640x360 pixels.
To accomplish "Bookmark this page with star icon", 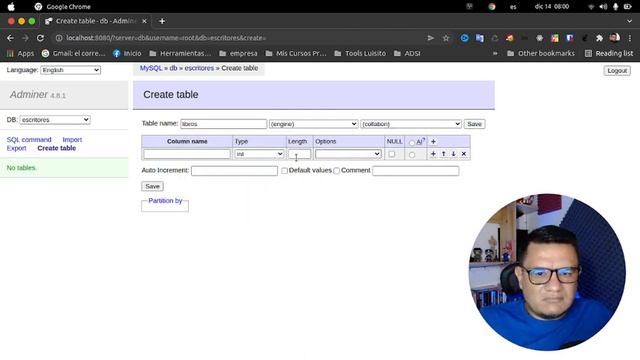I will [x=446, y=38].
